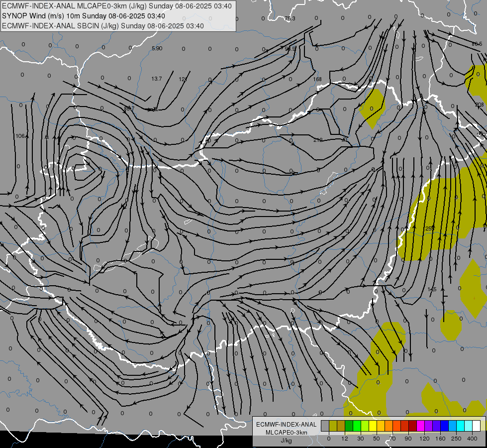Select the bright cyan legend swatch
This screenshot has height=448, width=487.
click(x=461, y=426)
